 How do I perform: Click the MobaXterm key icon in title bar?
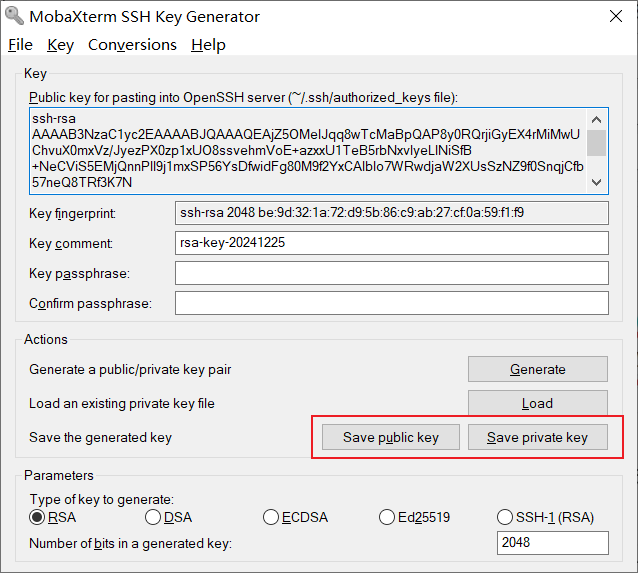coord(14,16)
